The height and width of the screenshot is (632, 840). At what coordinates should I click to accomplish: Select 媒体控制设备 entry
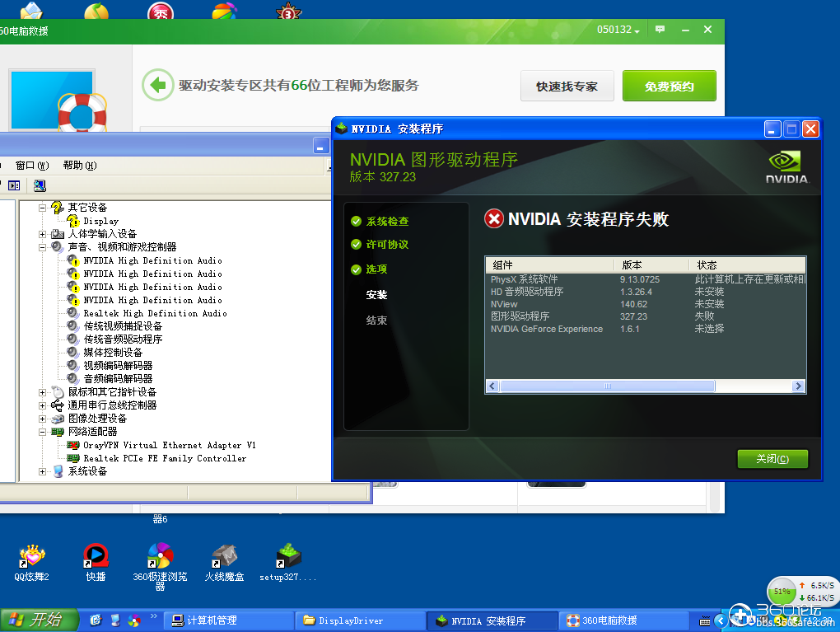(x=113, y=352)
